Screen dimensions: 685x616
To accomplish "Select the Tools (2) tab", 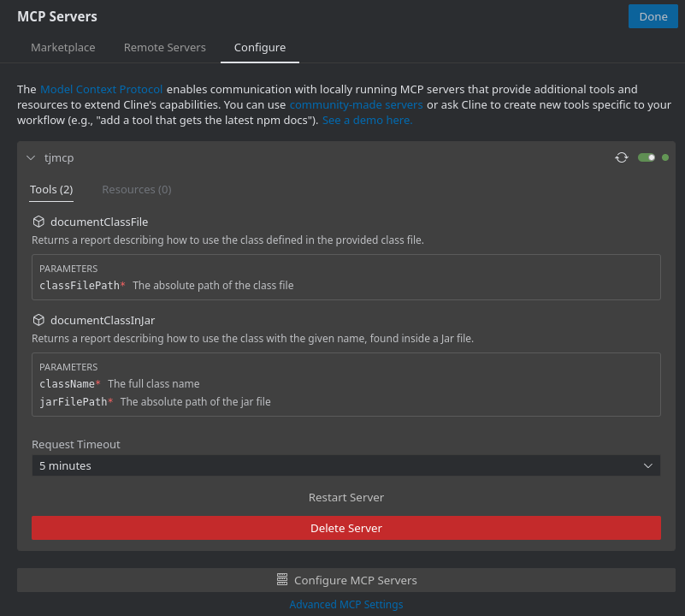I will (50, 189).
